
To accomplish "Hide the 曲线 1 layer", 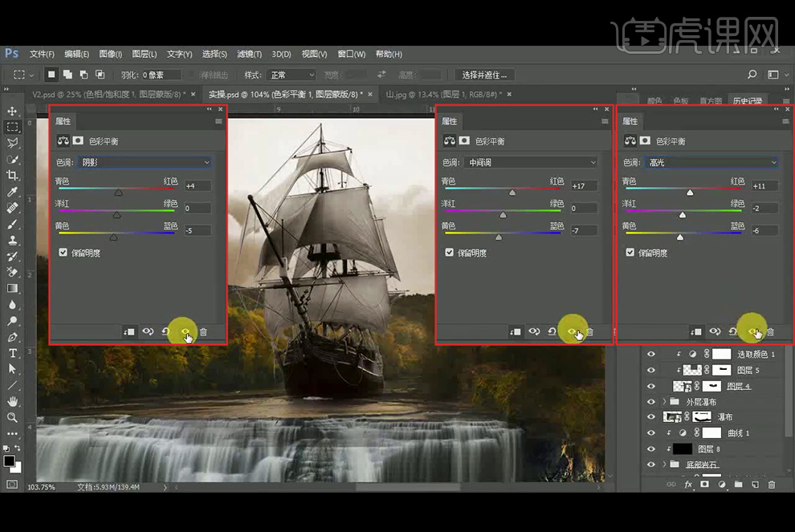I will click(x=651, y=433).
